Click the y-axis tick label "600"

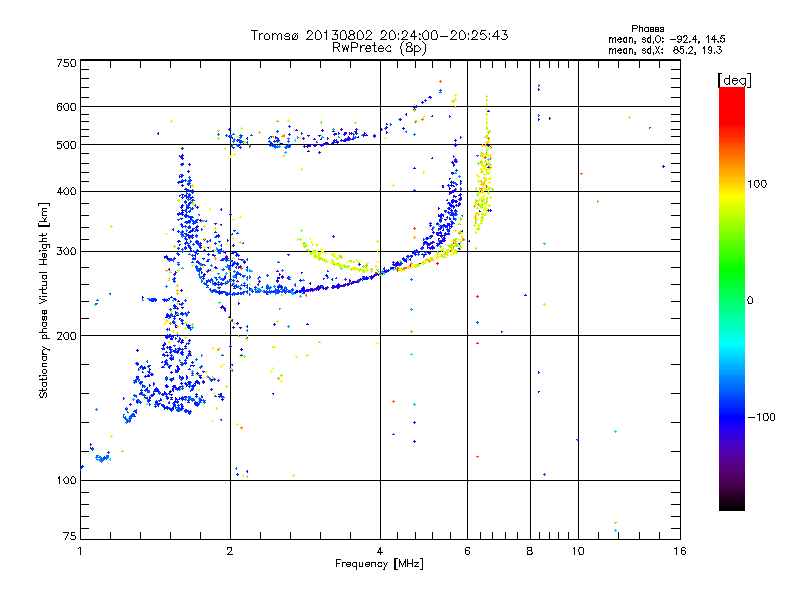[x=66, y=107]
